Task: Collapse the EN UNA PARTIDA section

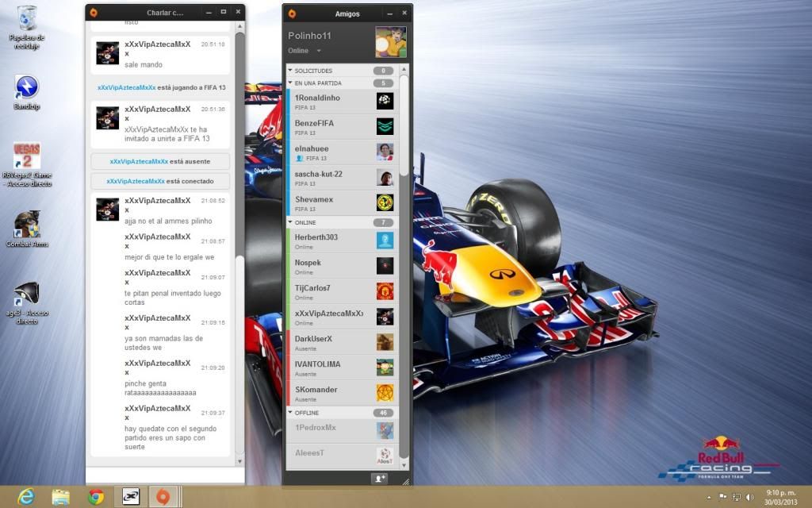Action: click(290, 83)
